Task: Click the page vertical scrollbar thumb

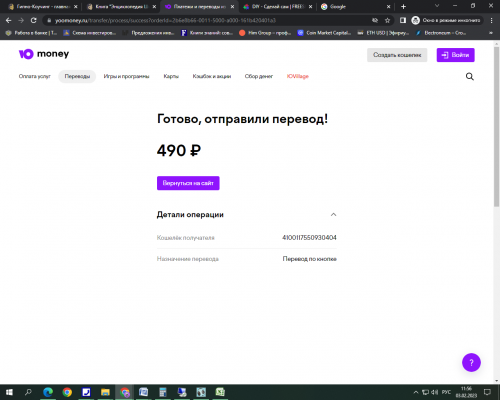Action: [x=496, y=127]
